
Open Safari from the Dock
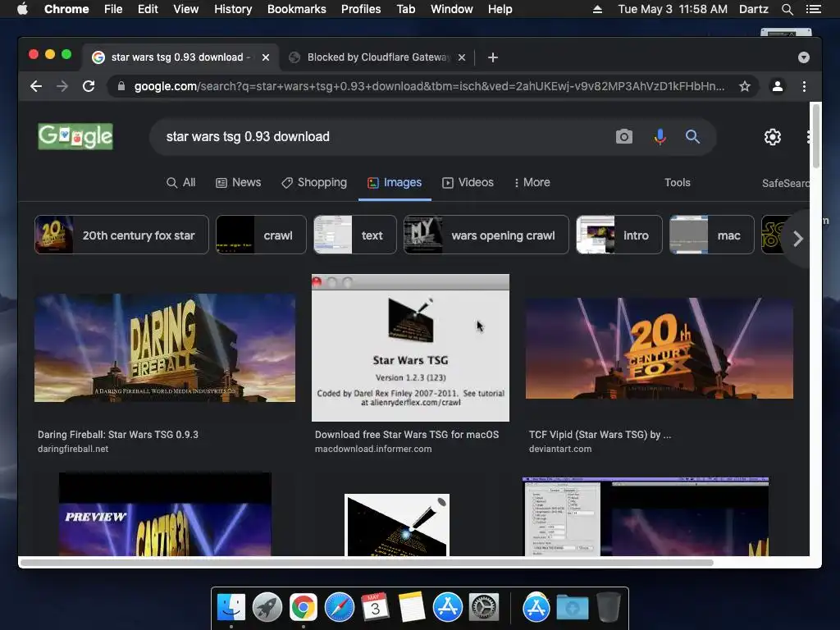pyautogui.click(x=339, y=608)
